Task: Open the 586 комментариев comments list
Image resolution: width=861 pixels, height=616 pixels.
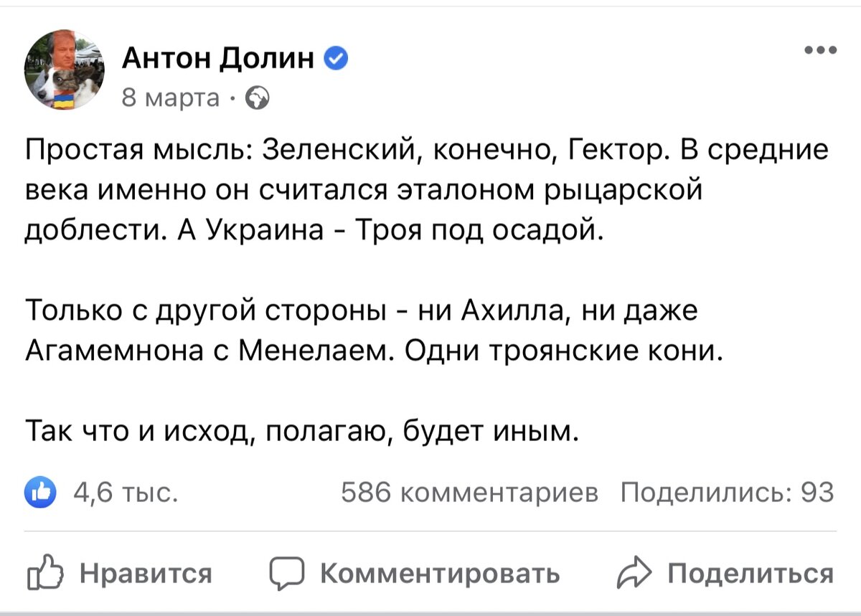Action: [x=470, y=493]
